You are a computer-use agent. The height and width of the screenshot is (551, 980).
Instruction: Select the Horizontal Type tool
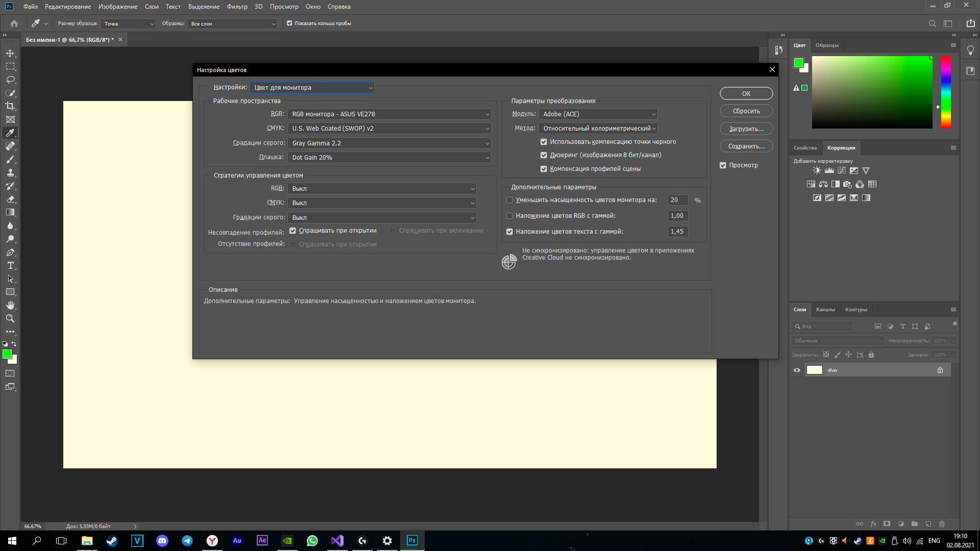click(x=10, y=265)
